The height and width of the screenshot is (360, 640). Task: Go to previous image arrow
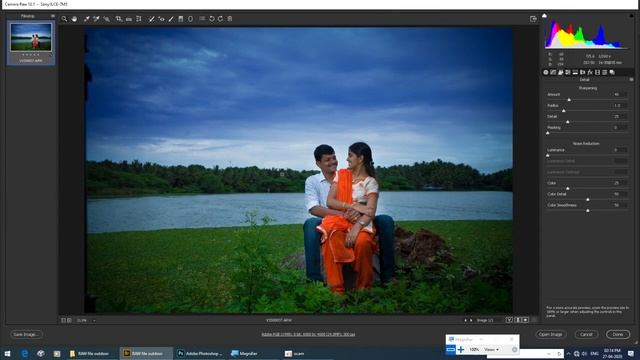(x=465, y=320)
